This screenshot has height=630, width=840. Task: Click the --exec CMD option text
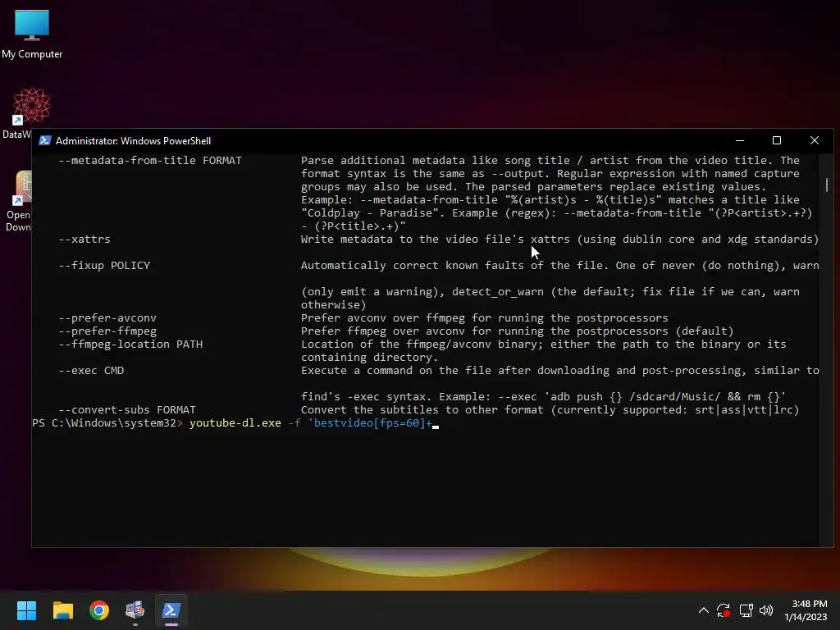91,370
